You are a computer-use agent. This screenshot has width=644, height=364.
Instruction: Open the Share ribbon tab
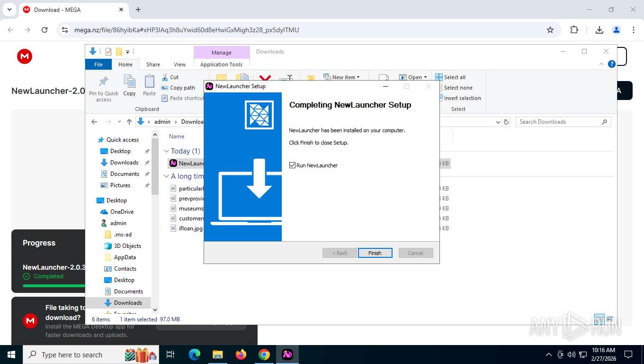pyautogui.click(x=153, y=64)
